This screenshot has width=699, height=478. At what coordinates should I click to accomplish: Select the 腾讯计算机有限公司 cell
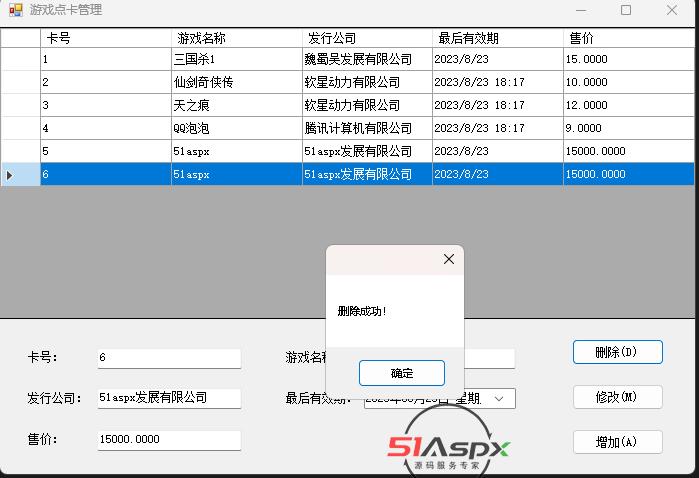tap(367, 128)
